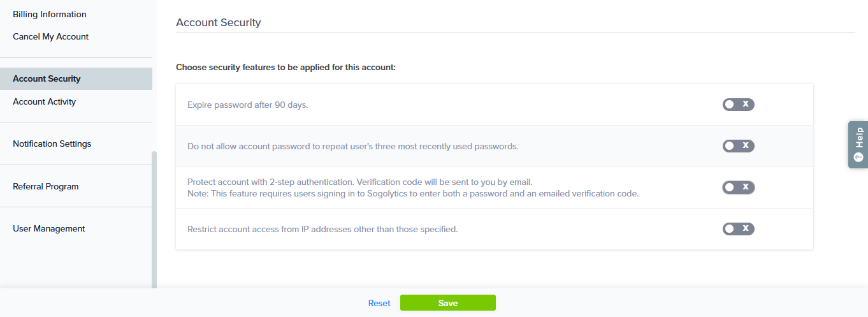Navigate to Referral Program
The image size is (868, 317).
coord(46,186)
